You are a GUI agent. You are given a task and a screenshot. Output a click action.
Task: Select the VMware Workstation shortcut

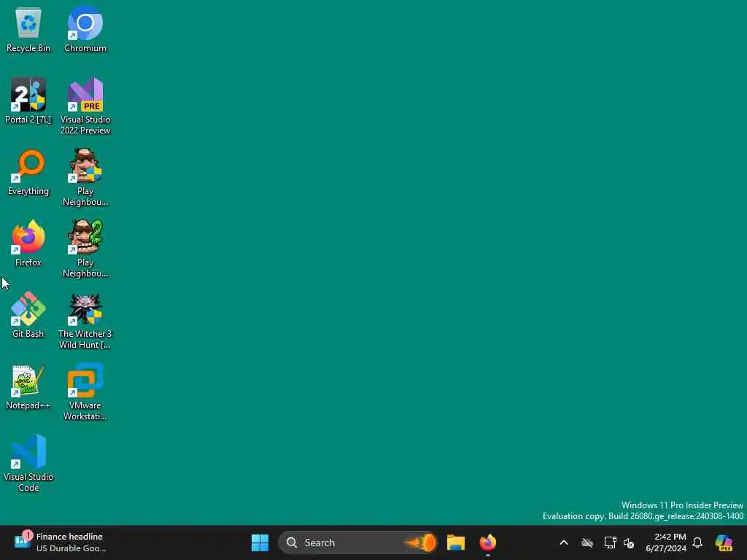[85, 392]
